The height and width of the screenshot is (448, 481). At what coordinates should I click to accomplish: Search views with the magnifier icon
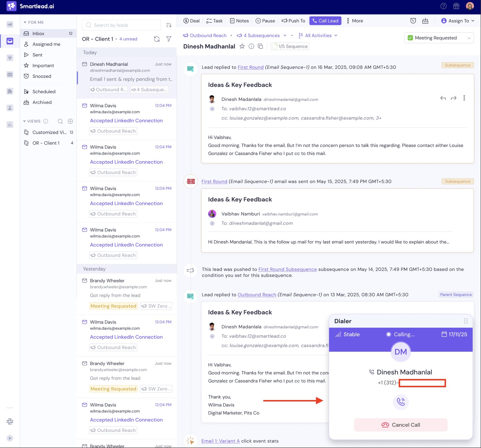tap(60, 121)
